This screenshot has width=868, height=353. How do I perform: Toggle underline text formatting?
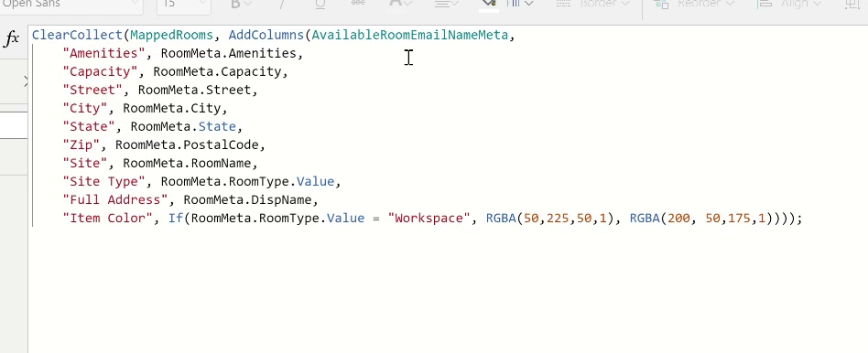click(x=320, y=4)
